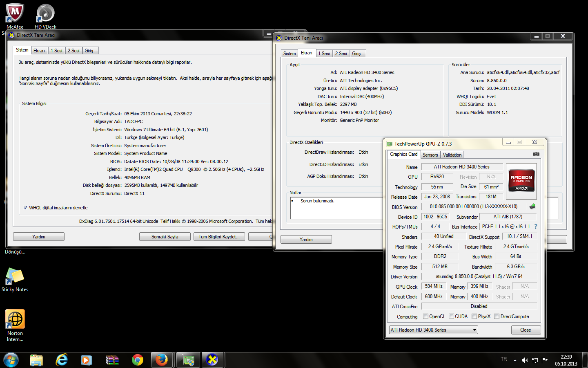588x368 pixels.
Task: Click the Action Center flag tray icon
Action: coord(544,360)
